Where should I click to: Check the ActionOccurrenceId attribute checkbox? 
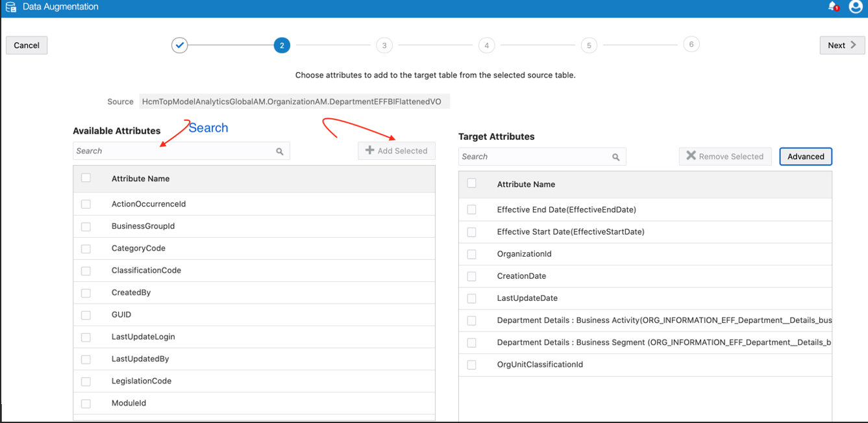point(86,204)
